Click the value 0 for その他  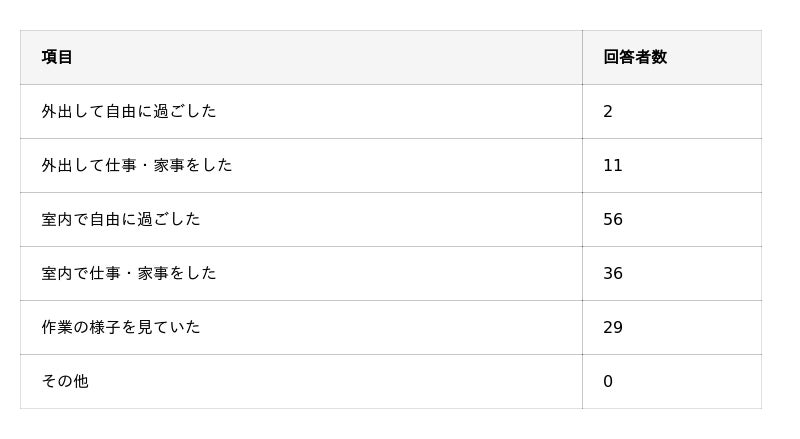608,381
